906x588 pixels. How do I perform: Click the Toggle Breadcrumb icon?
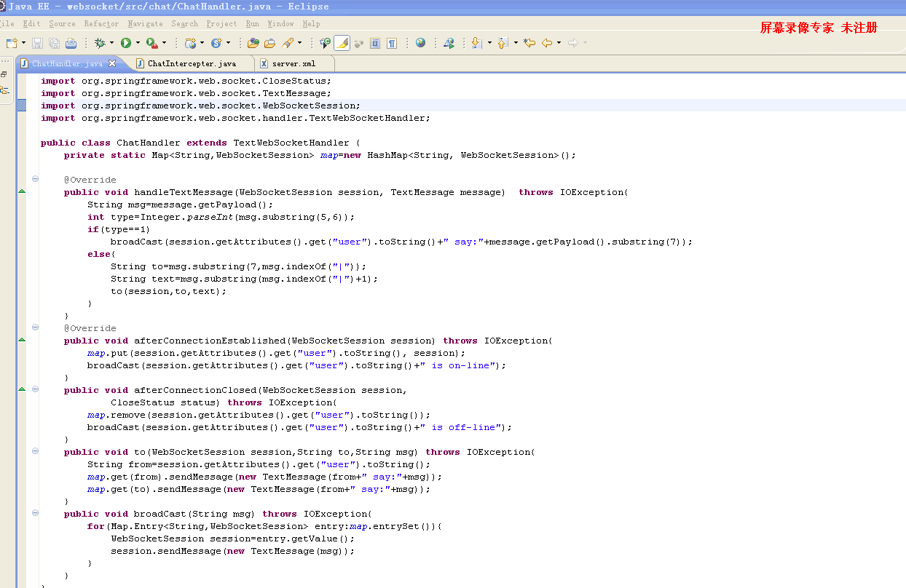click(326, 43)
